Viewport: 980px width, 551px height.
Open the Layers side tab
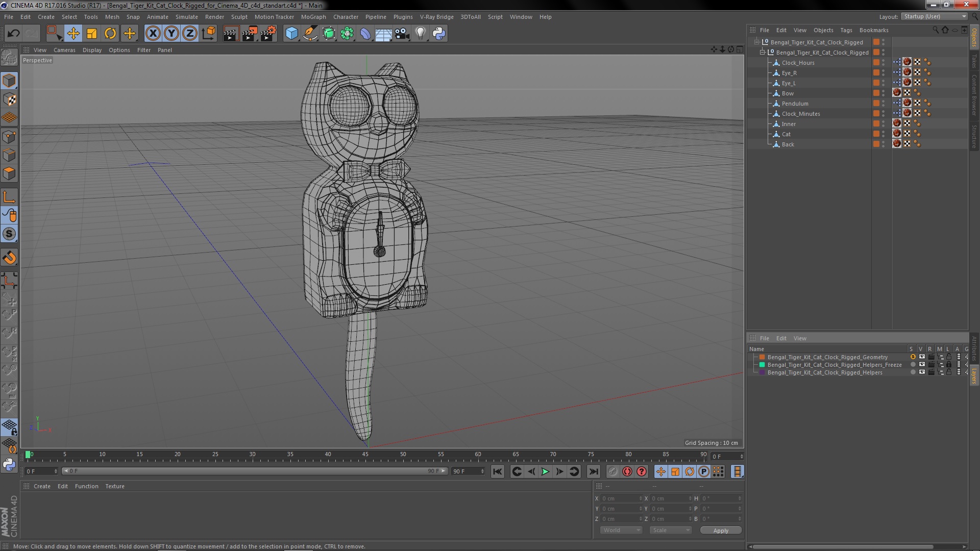tap(974, 376)
